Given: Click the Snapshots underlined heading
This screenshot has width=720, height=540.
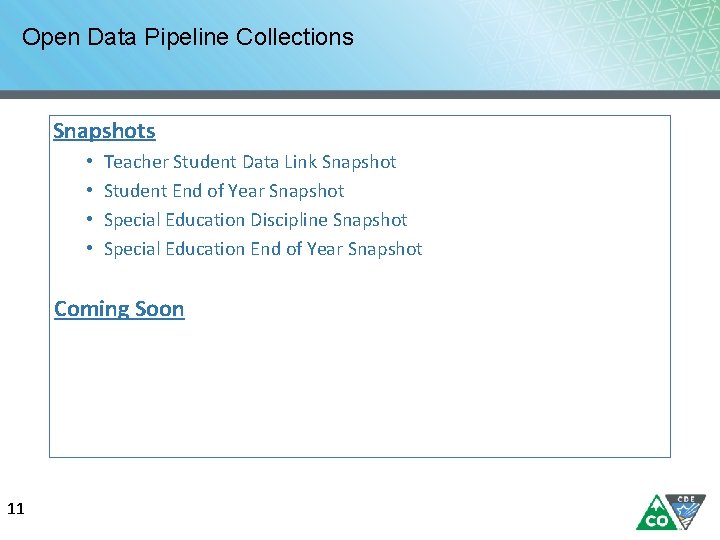Looking at the screenshot, I should pyautogui.click(x=104, y=131).
